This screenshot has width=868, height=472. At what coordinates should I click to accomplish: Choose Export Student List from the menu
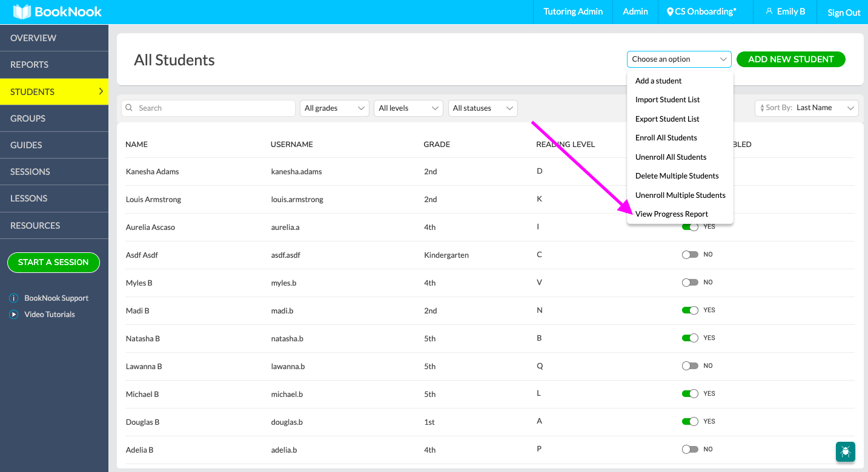pos(667,119)
